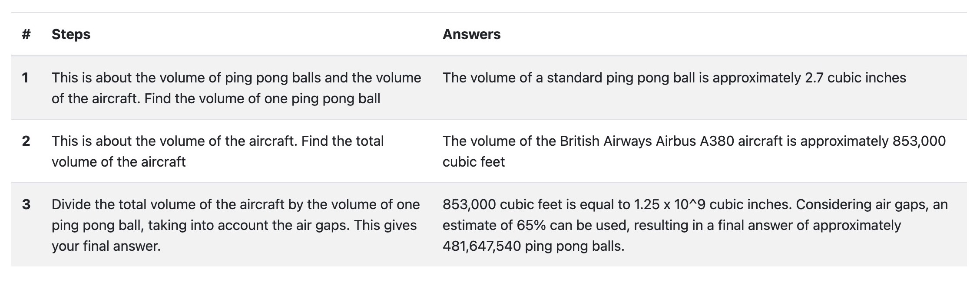Select row number 3 cell
This screenshot has width=980, height=292.
tap(26, 204)
